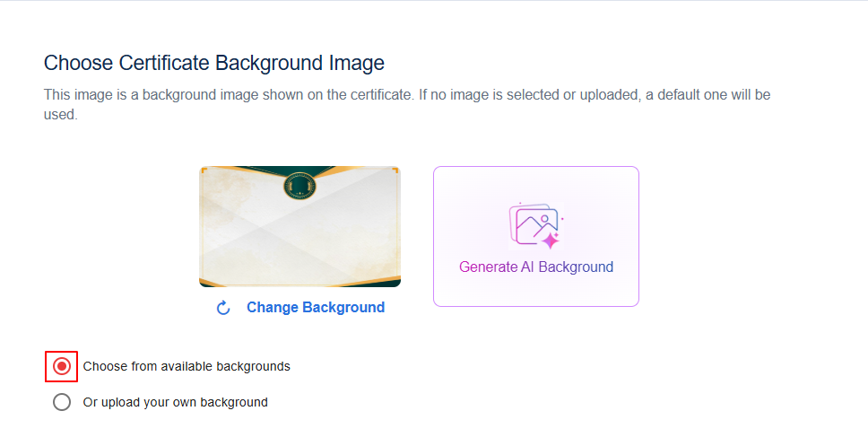This screenshot has height=446, width=868.
Task: Click the gold top-right corner of certificate preview
Action: (x=395, y=171)
